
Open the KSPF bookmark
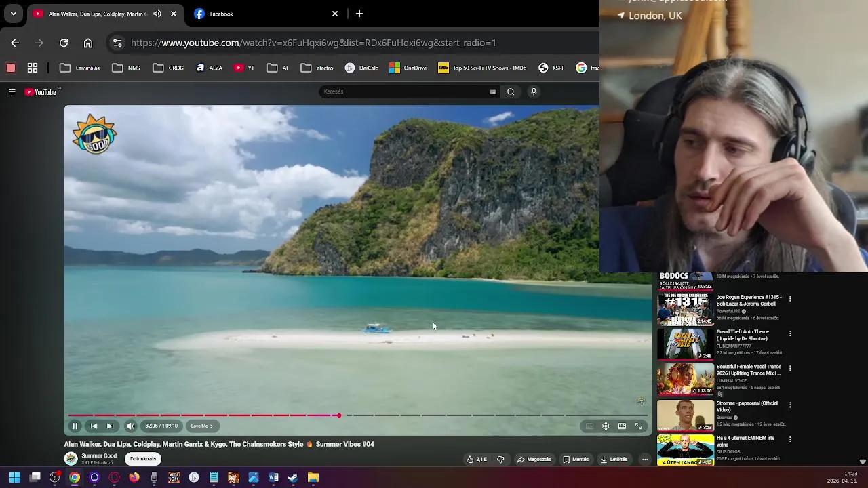551,68
